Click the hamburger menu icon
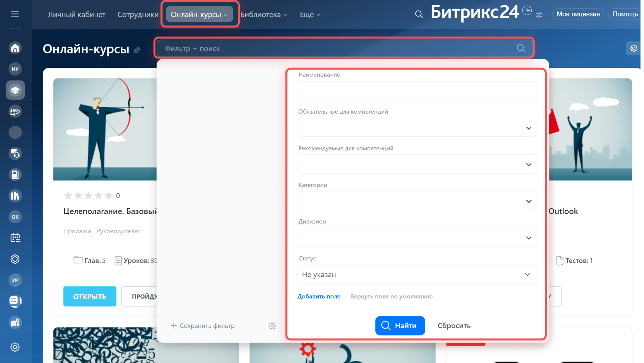 (x=15, y=14)
